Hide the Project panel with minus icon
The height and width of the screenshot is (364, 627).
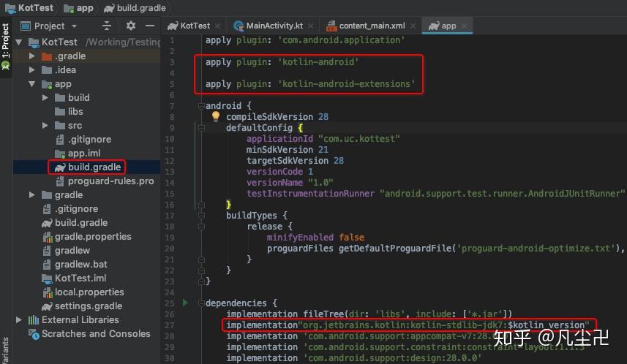[150, 26]
